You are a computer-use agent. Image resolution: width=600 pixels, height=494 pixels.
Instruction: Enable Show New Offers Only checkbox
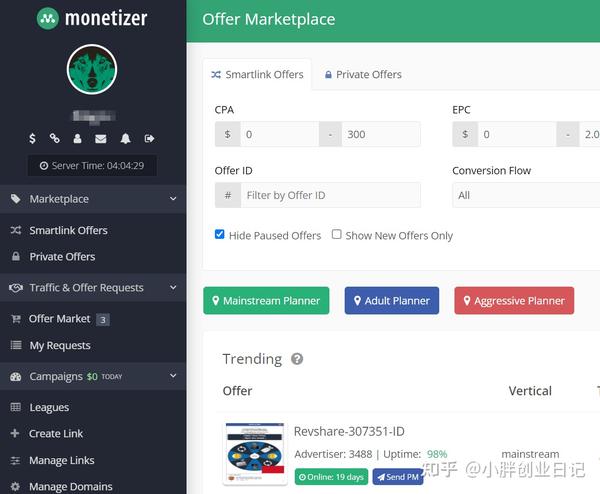point(336,234)
